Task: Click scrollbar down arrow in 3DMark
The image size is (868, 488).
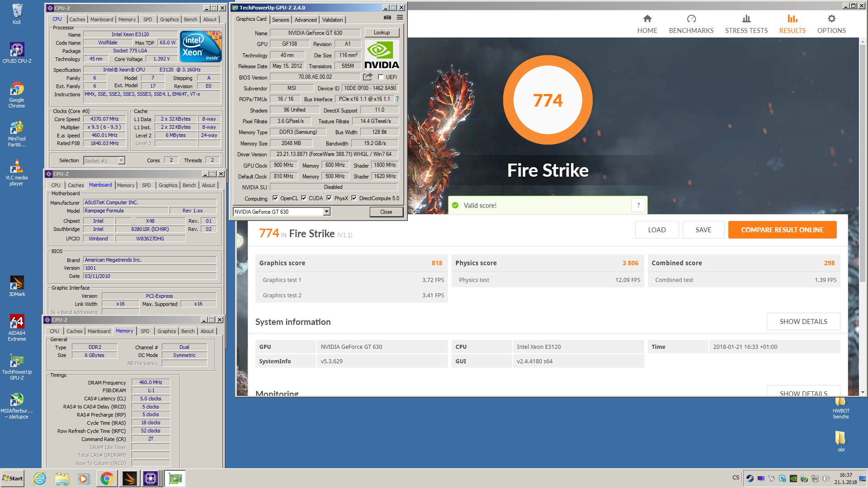Action: [x=863, y=392]
